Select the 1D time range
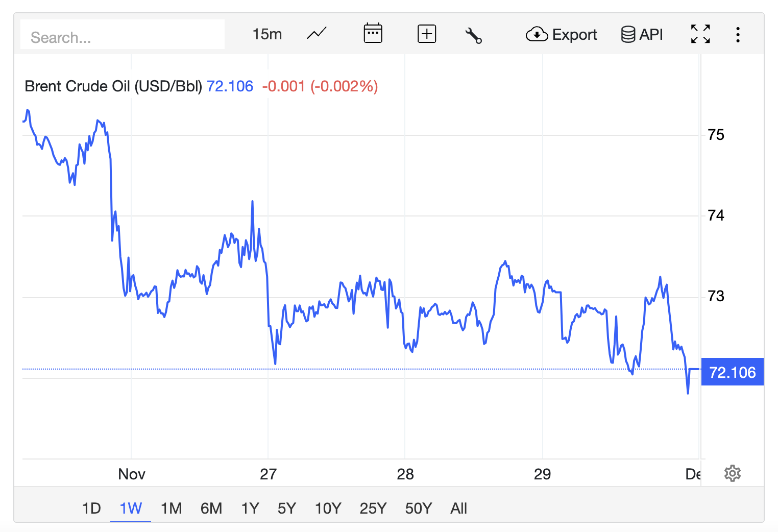The width and height of the screenshot is (778, 532). tap(91, 509)
